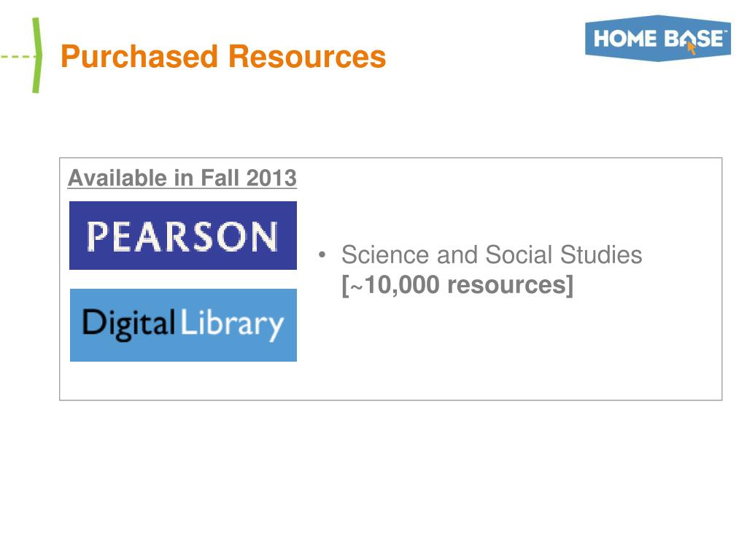747x560 pixels.
Task: Open the Available in Fall 2013 underlined heading
Action: (182, 178)
